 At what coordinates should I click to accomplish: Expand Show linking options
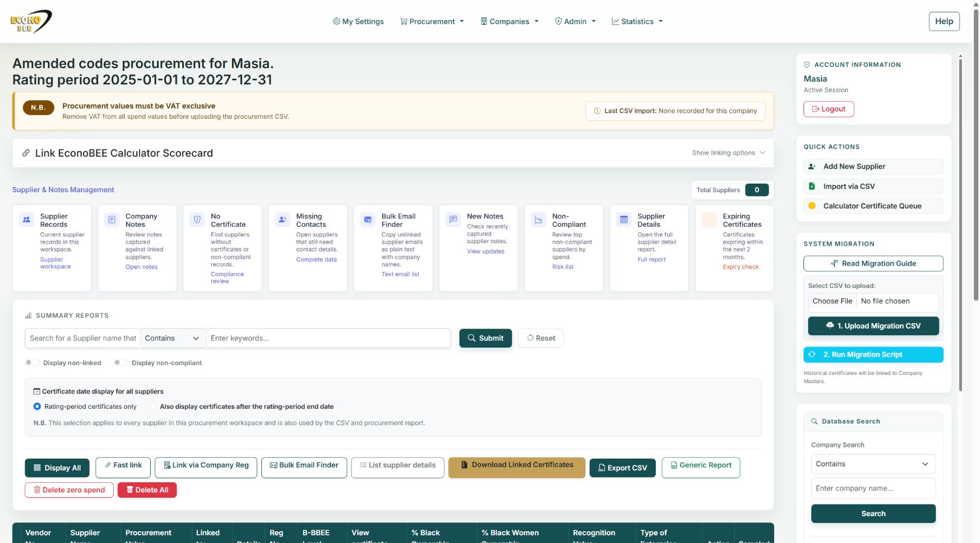coord(729,153)
